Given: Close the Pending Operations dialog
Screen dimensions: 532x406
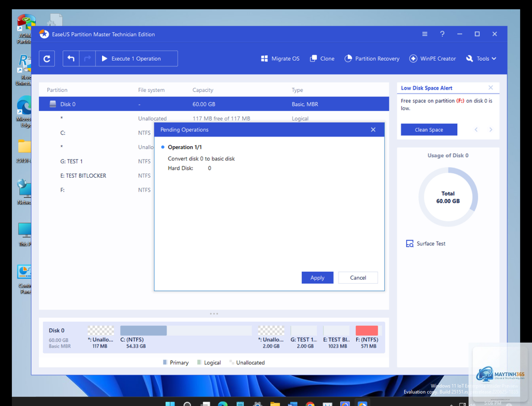Looking at the screenshot, I should coord(373,129).
